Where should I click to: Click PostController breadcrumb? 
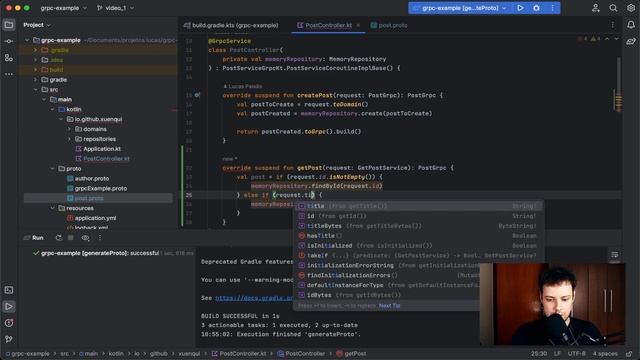(x=301, y=354)
